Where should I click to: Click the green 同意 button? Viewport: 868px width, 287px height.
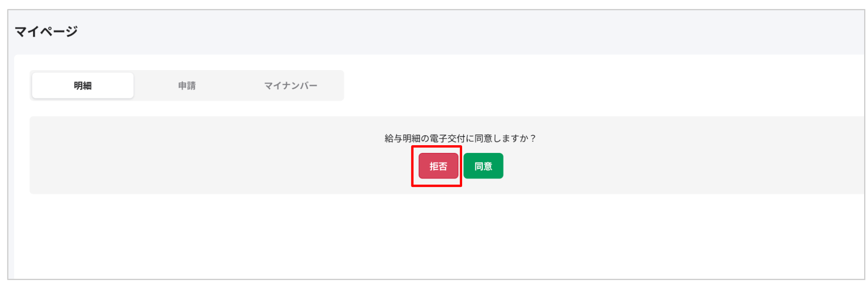(483, 166)
